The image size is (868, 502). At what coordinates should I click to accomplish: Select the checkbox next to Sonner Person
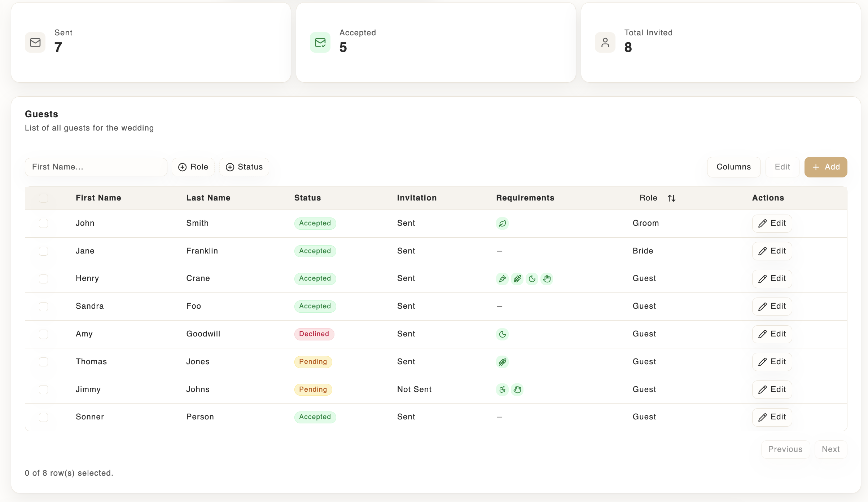pyautogui.click(x=43, y=417)
